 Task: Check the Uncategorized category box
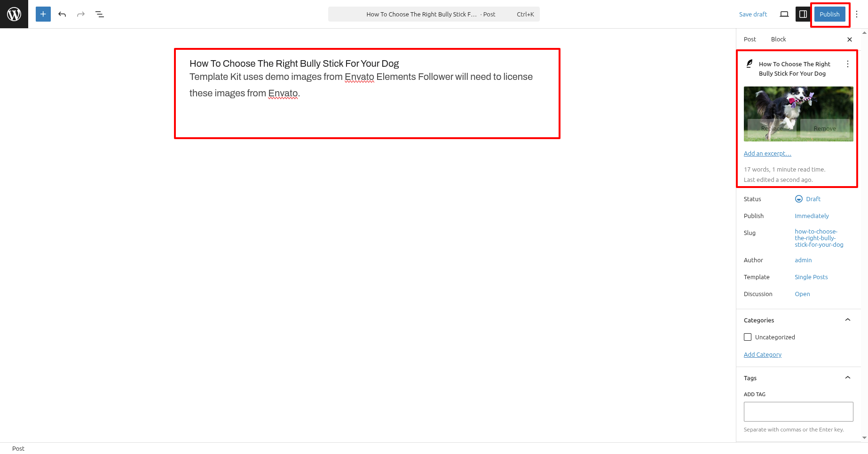click(748, 337)
